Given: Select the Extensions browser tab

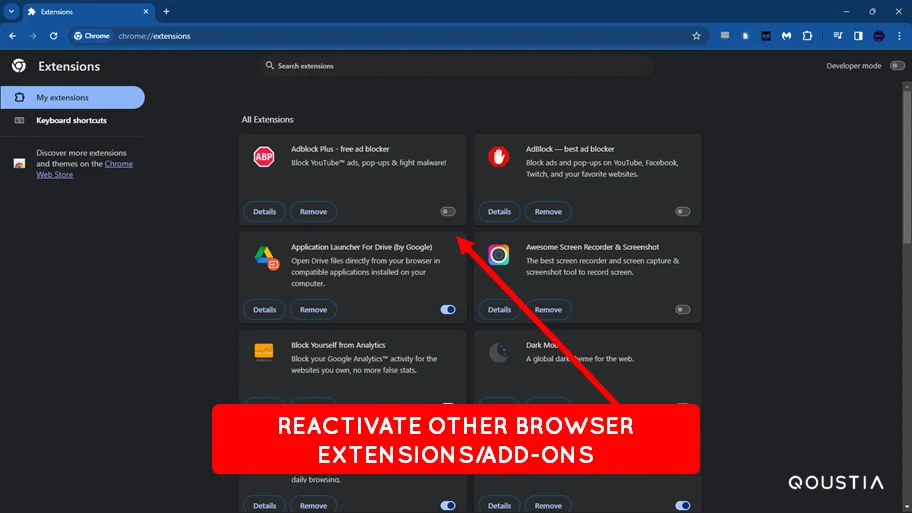Looking at the screenshot, I should point(89,12).
